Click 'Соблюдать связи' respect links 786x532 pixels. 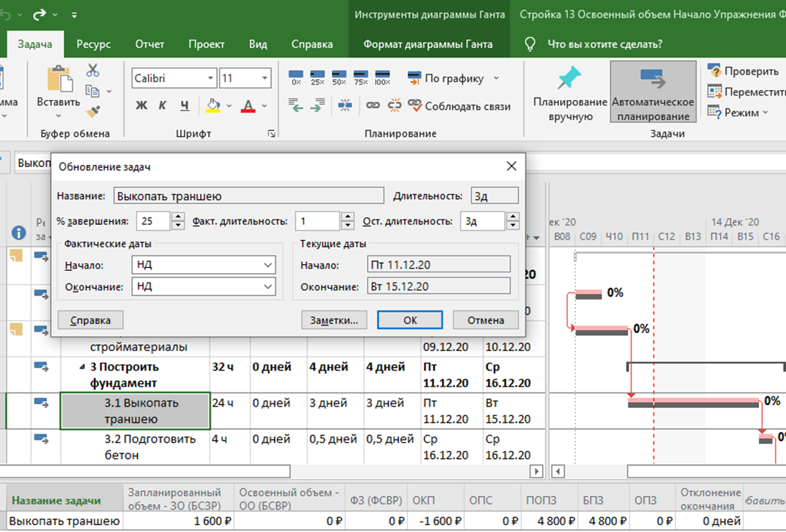[x=459, y=105]
